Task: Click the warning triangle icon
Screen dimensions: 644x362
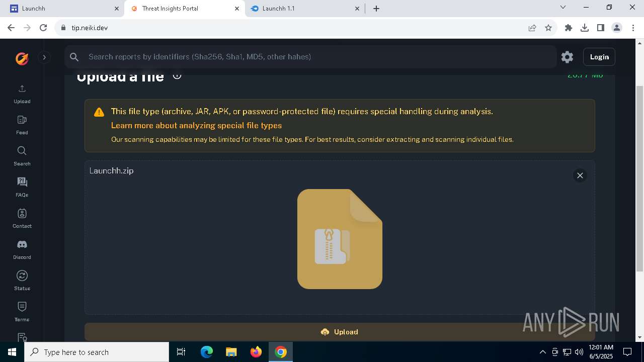Action: click(x=99, y=112)
